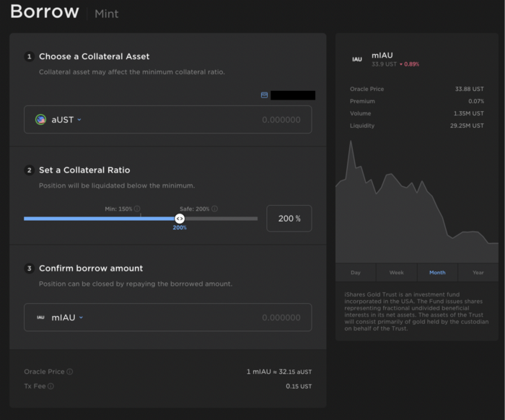This screenshot has height=420, width=505.
Task: Open the mIAU borrow asset dropdown
Action: point(68,318)
